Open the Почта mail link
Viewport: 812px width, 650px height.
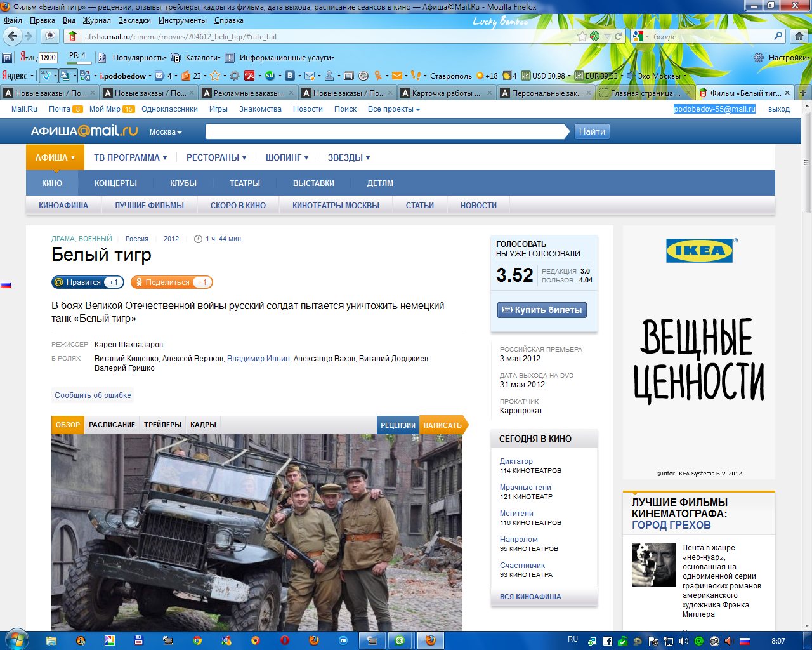[60, 109]
